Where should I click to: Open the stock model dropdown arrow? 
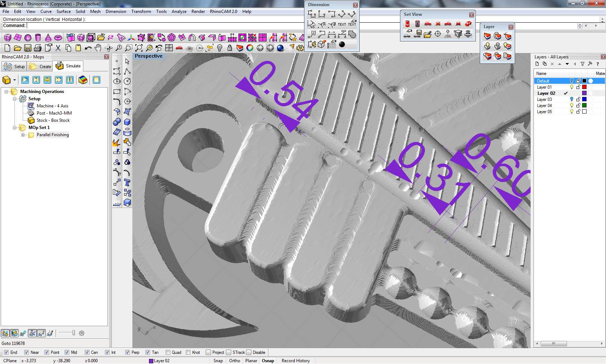point(14,80)
